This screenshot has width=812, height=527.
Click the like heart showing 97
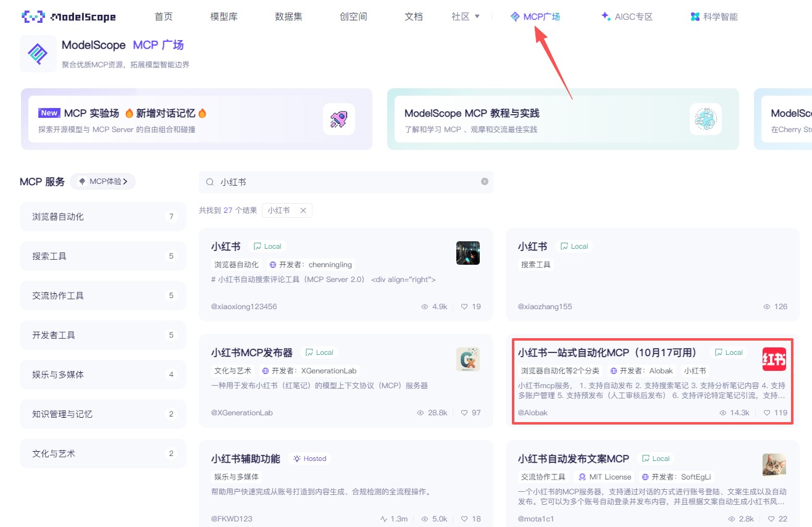click(x=464, y=413)
